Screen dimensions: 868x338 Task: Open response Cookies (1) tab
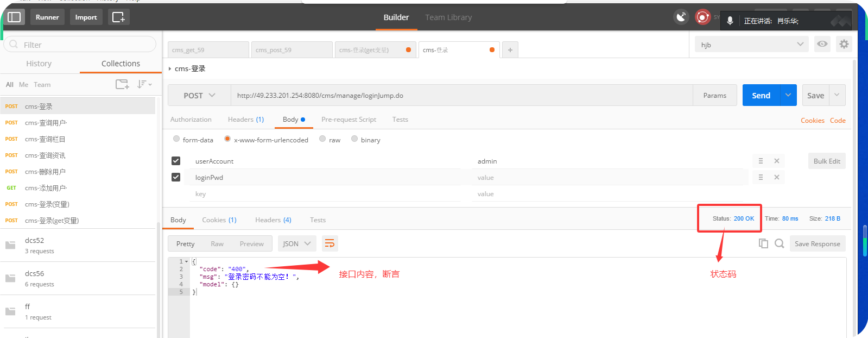pos(219,220)
